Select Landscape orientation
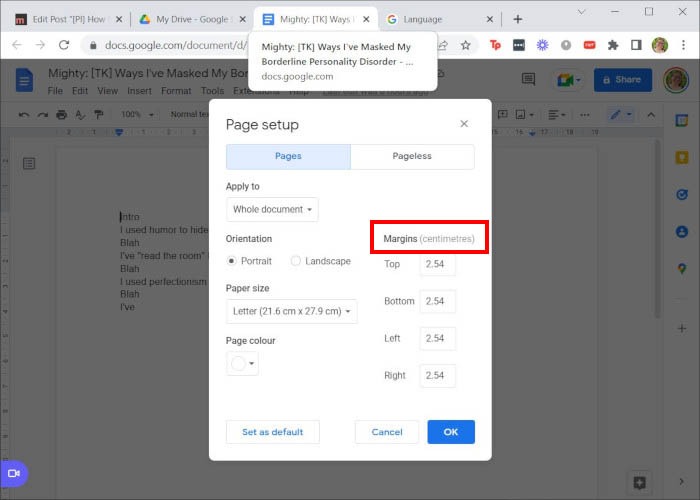 296,261
